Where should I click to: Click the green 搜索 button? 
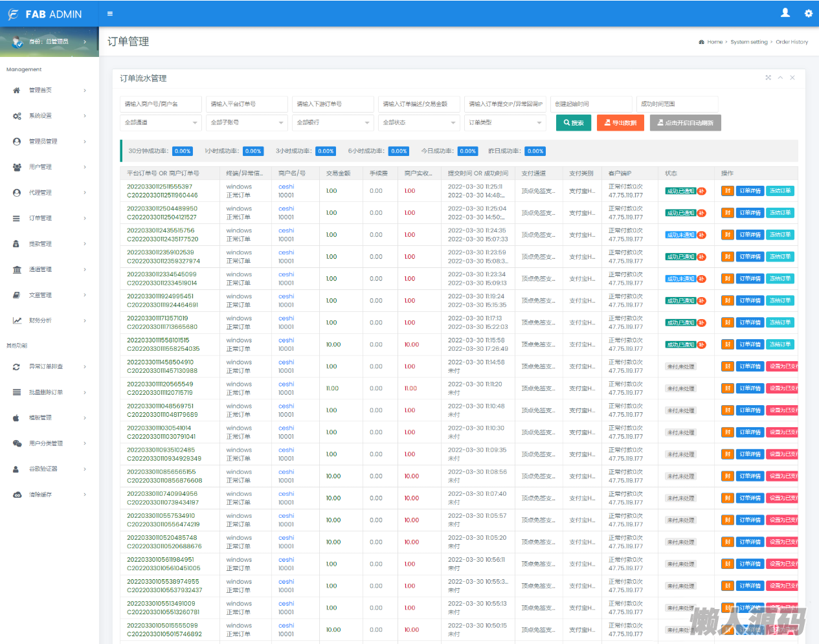click(x=573, y=123)
